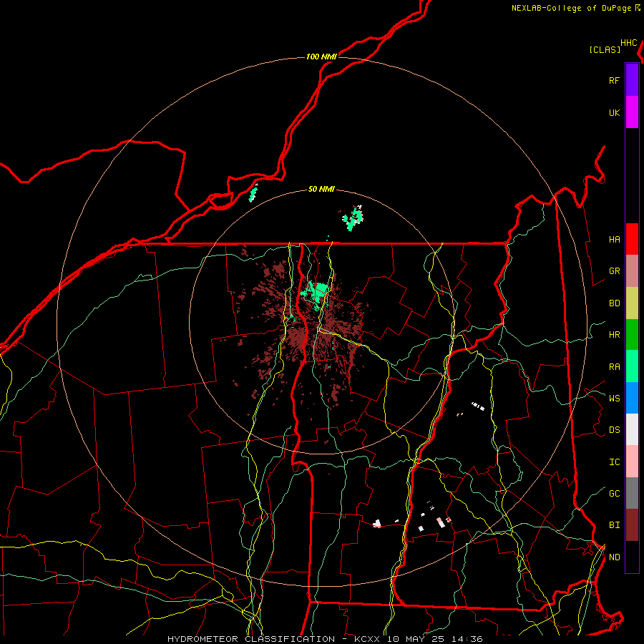This screenshot has height=644, width=644.
Task: Click the 'KCXX' radar site identifier
Action: point(367,639)
